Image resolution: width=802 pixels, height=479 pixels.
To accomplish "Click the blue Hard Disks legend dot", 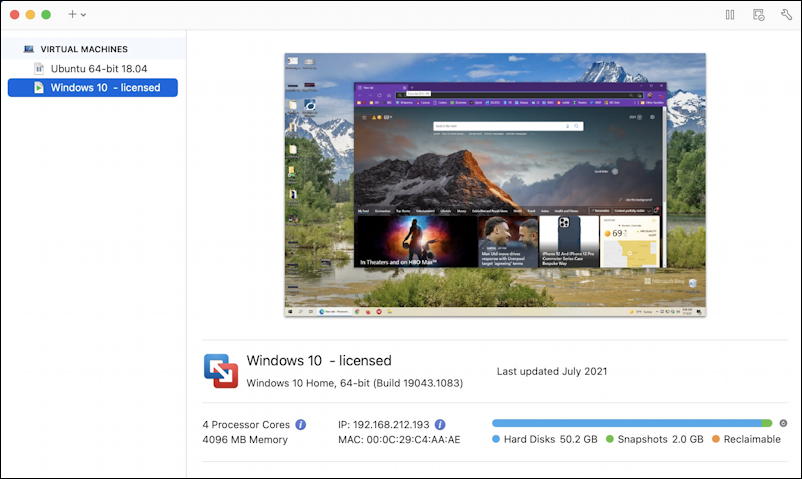I will pos(497,440).
